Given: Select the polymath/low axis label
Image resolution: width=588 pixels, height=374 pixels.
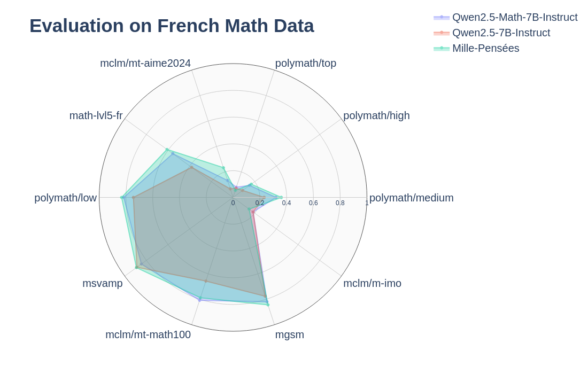Looking at the screenshot, I should coord(66,198).
